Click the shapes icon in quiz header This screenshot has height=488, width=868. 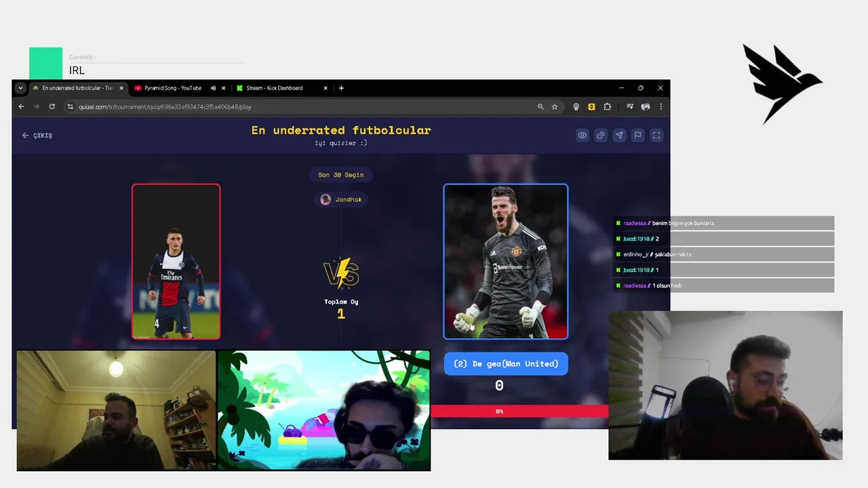coord(601,136)
